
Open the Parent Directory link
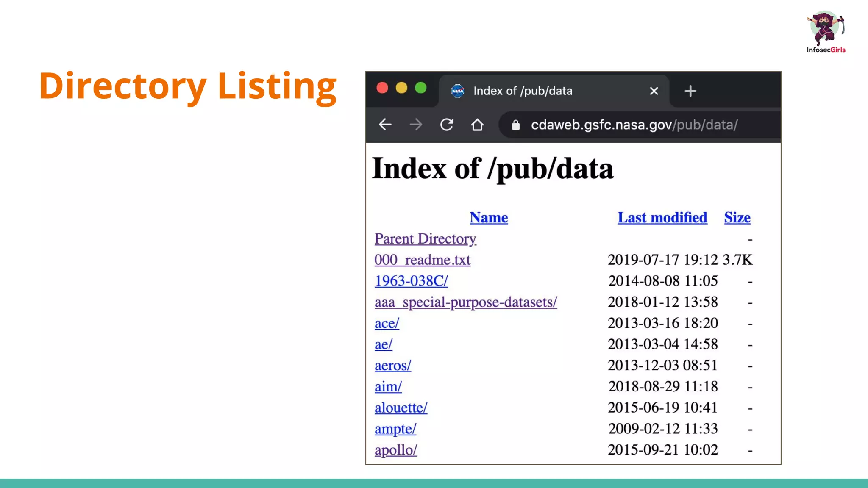click(x=425, y=238)
